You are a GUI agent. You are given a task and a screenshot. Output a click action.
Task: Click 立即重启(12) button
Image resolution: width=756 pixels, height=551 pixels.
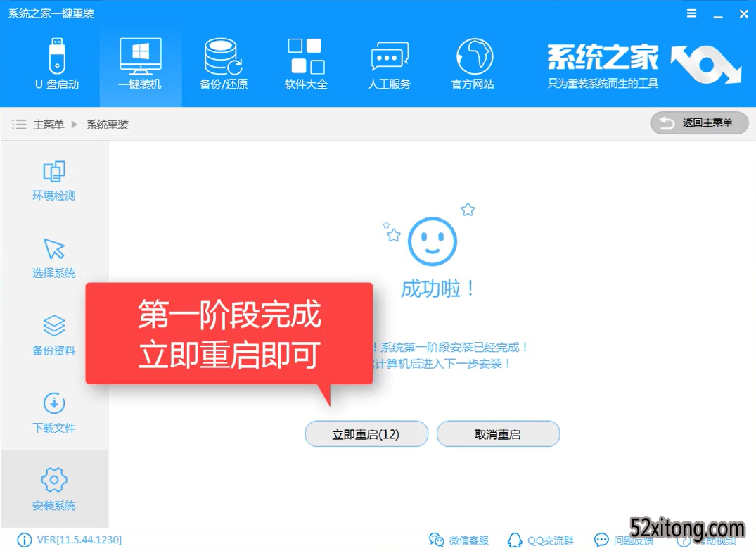click(366, 433)
